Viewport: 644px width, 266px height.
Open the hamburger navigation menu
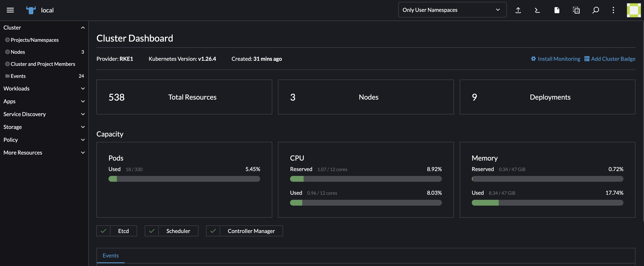click(x=10, y=10)
